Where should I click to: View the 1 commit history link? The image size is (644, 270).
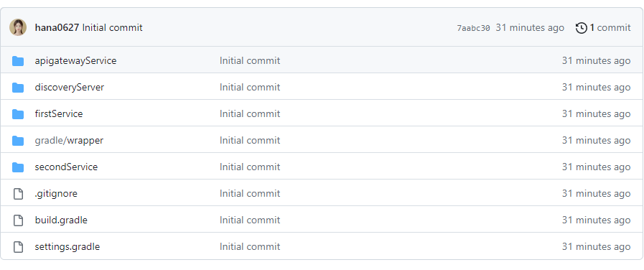click(x=610, y=27)
